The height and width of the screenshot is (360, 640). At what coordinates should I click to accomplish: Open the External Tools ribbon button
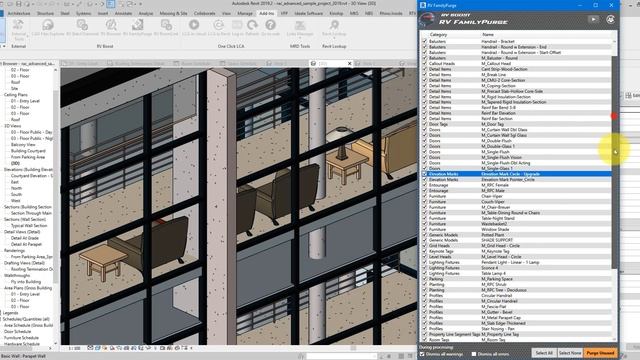pyautogui.click(x=18, y=29)
